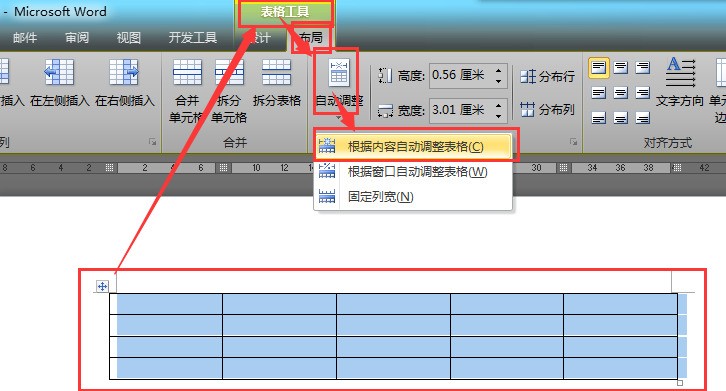Viewport: 726px width, 391px height.
Task: Open the 布局 (Layout) table tools tab
Action: [311, 38]
